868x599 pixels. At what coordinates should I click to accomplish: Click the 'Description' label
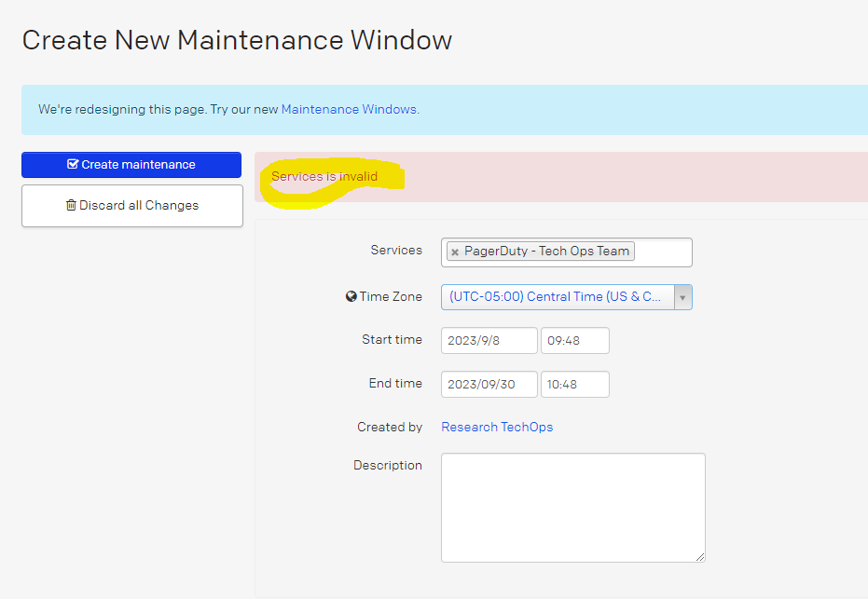(388, 465)
